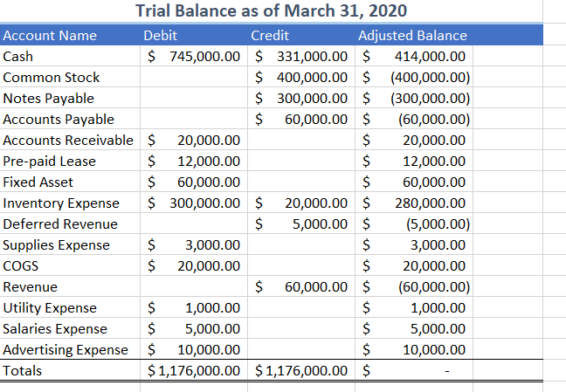Select Cash debit value 745,000.00
The height and width of the screenshot is (392, 566).
coord(194,56)
